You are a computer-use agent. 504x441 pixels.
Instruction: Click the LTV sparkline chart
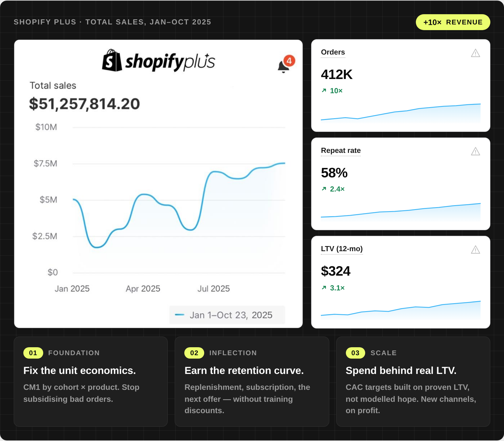(x=400, y=310)
